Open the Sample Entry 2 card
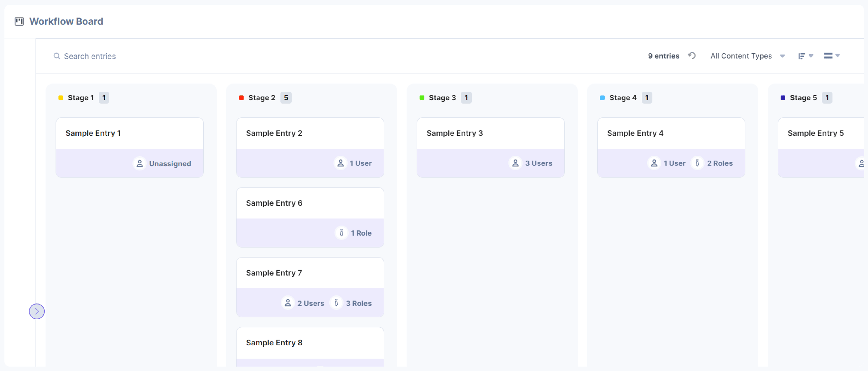This screenshot has height=371, width=868. click(x=310, y=147)
